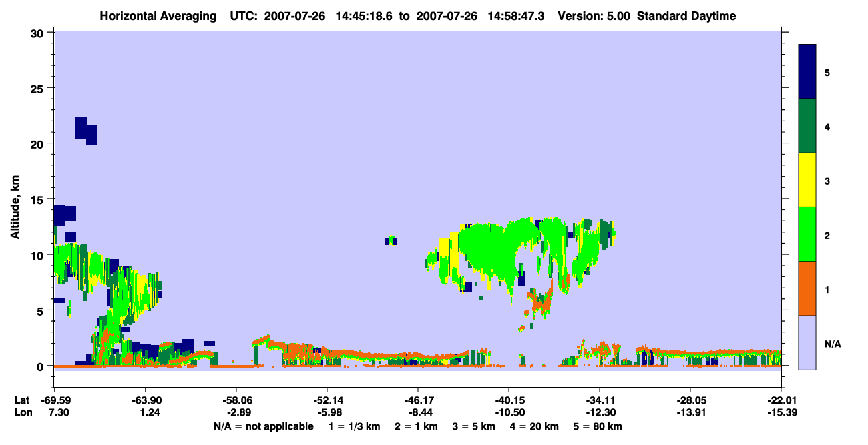Click legend text '5 = 80 km'
868x445 pixels.
coord(598,426)
